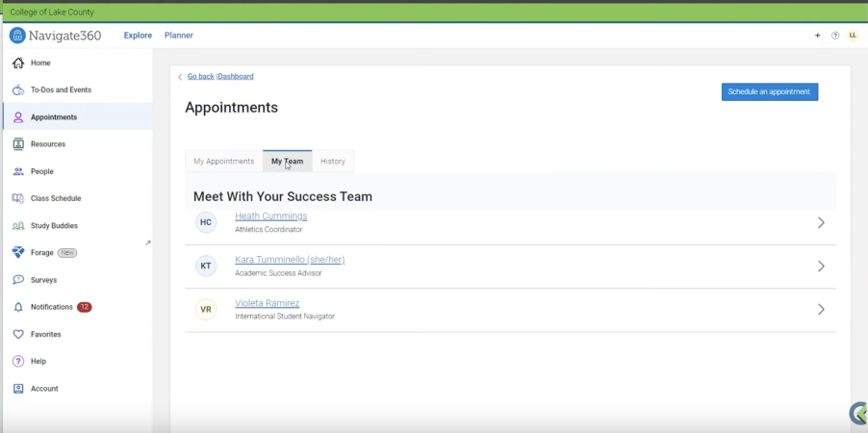Switch to the History tab
868x433 pixels.
click(x=333, y=162)
